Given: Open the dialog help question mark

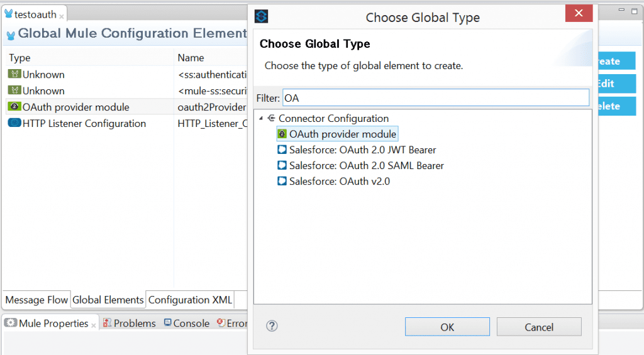Looking at the screenshot, I should 272,326.
